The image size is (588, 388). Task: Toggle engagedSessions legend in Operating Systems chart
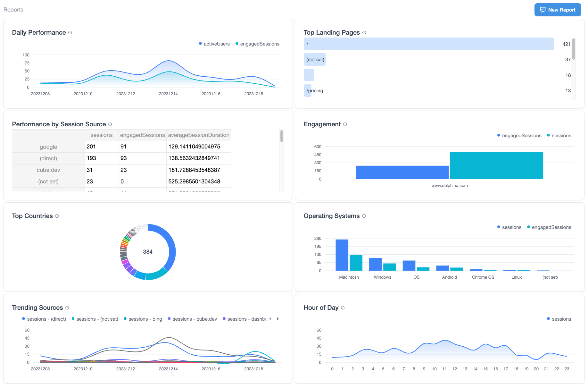pos(549,227)
